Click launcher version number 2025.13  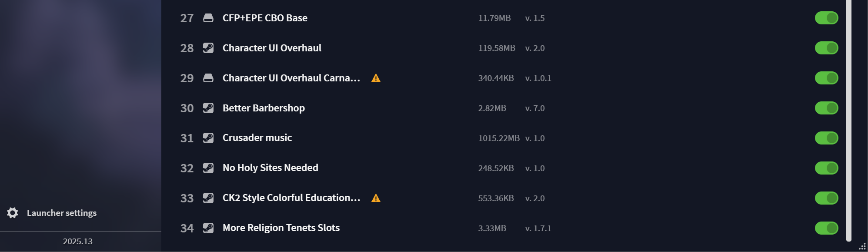77,242
